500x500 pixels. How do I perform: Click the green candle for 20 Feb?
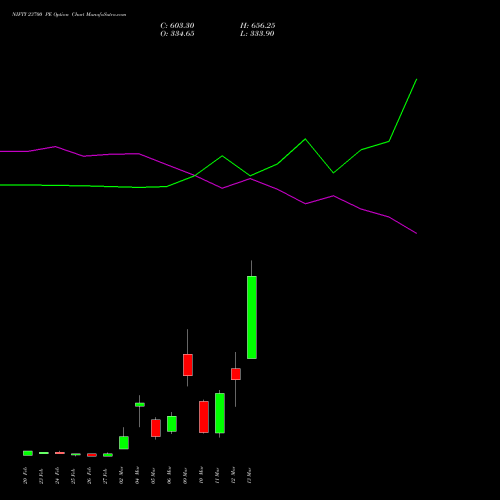[x=28, y=453]
